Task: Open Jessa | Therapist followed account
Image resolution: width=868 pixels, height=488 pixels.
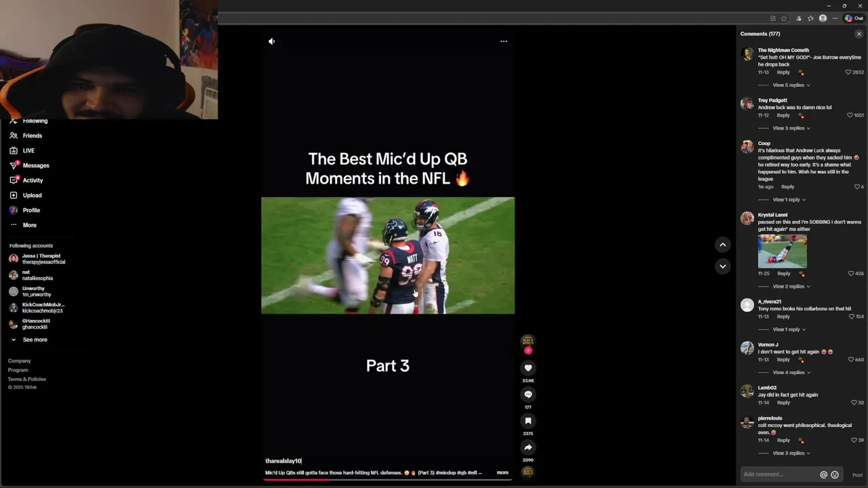Action: click(37, 259)
